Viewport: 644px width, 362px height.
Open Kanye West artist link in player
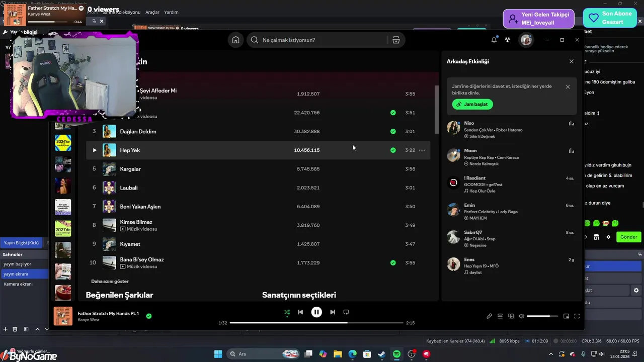[89, 320]
